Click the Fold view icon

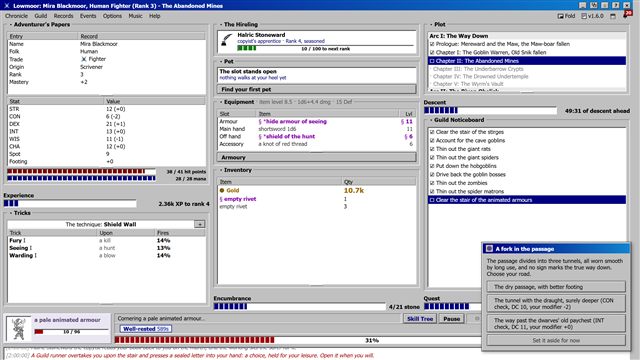coord(560,16)
